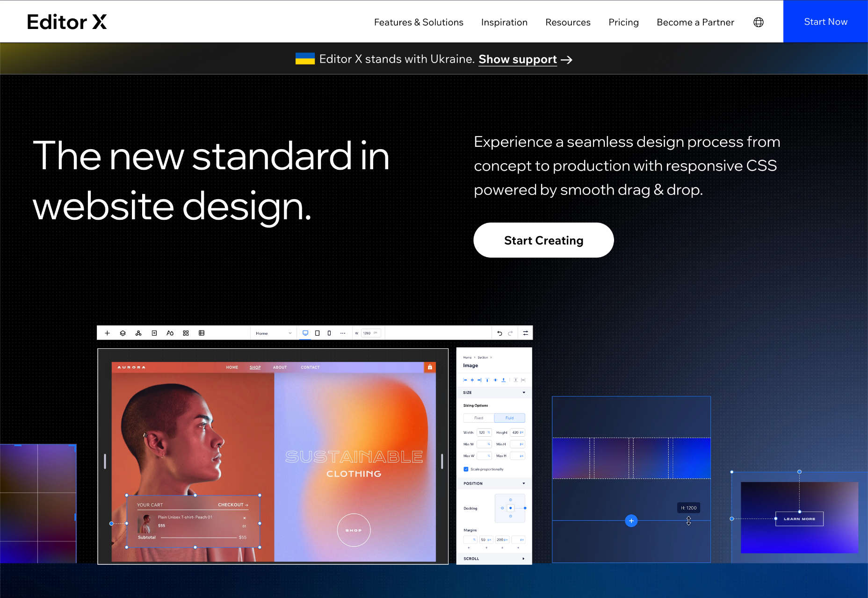Screen dimensions: 868x598
Task: Click the blue plus add-section circle
Action: [x=631, y=521]
